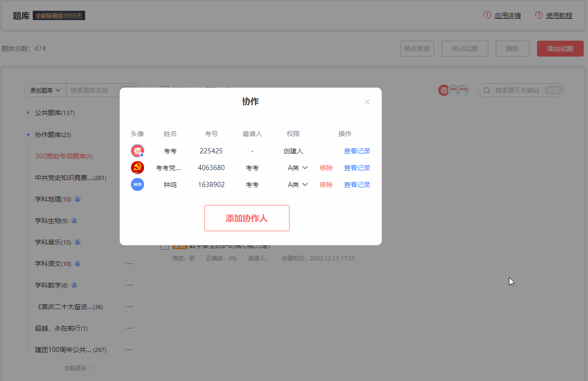Open the A类 permission dropdown for 钟鸣
The image size is (588, 381).
[x=298, y=185]
